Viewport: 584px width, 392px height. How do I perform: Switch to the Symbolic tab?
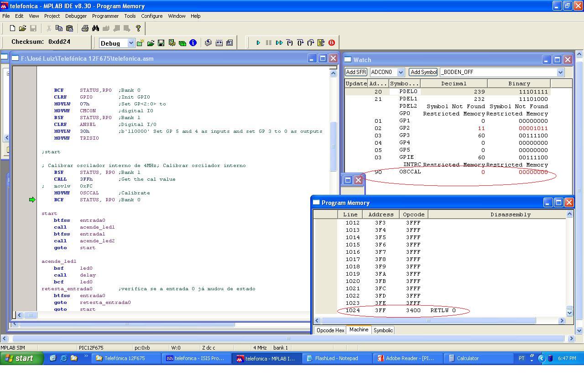point(383,330)
